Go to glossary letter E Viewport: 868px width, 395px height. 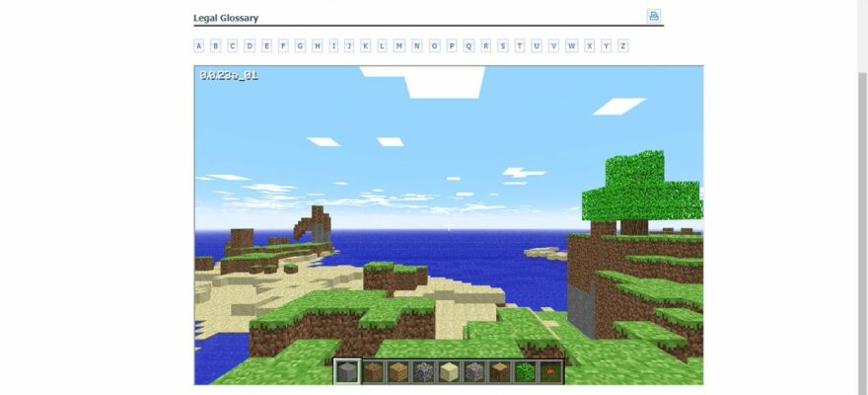pos(266,46)
